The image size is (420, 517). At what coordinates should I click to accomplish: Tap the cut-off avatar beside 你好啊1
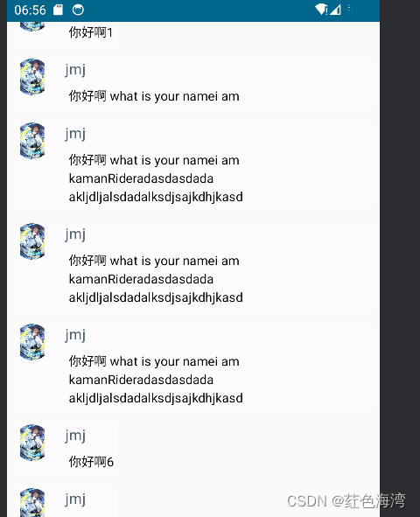32,26
